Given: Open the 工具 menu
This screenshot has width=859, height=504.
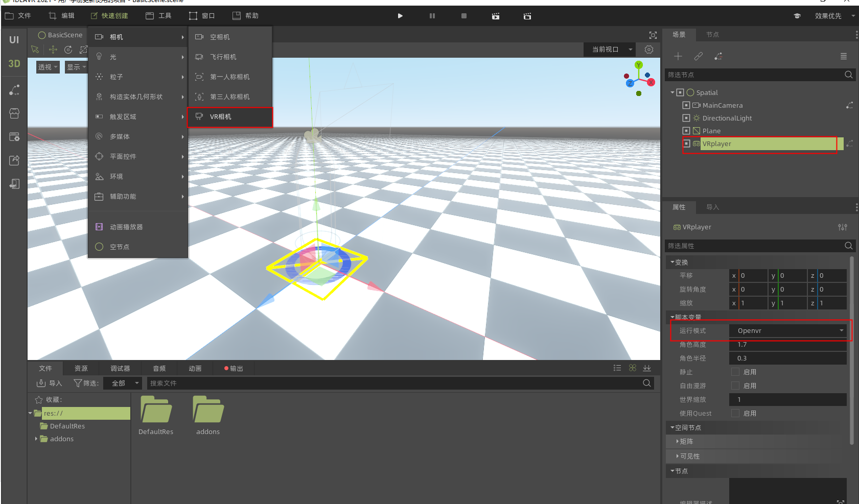Looking at the screenshot, I should 158,16.
